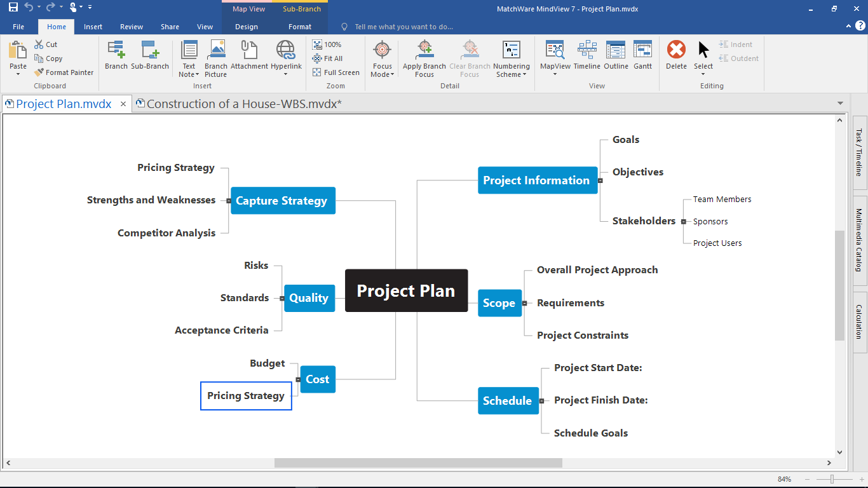This screenshot has width=868, height=488.
Task: Switch to Gantt view
Action: click(642, 55)
